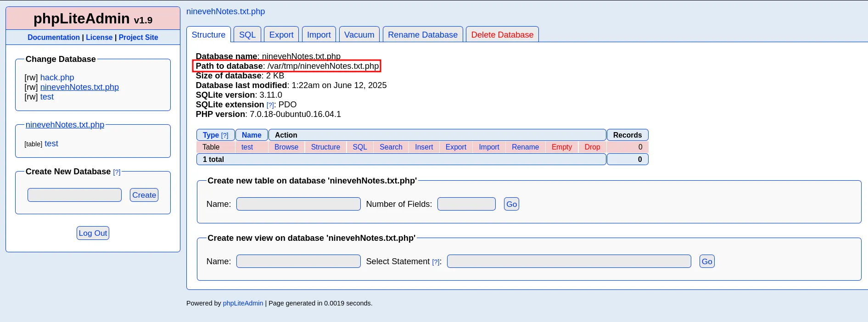868x322 pixels.
Task: Click the ninevehNotes.txt.php breadcrumb link
Action: click(225, 11)
